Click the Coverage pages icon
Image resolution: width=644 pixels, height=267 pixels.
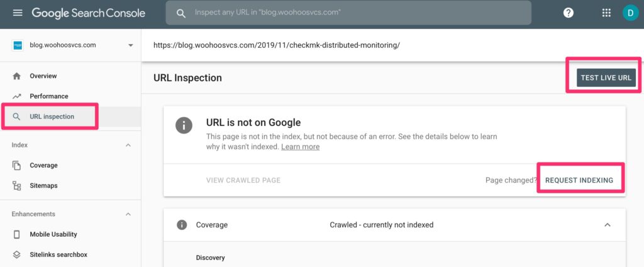pos(17,166)
